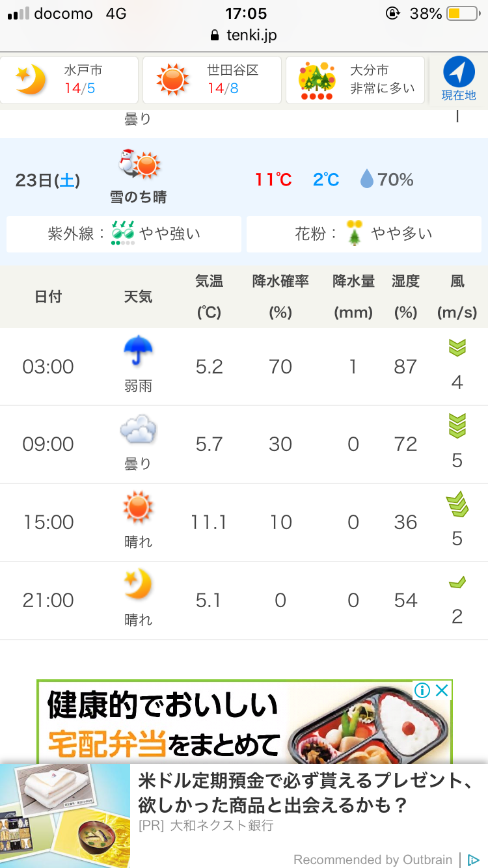Tap the 03:00 wind direction arrow
Image resolution: width=488 pixels, height=868 pixels.
tap(457, 348)
